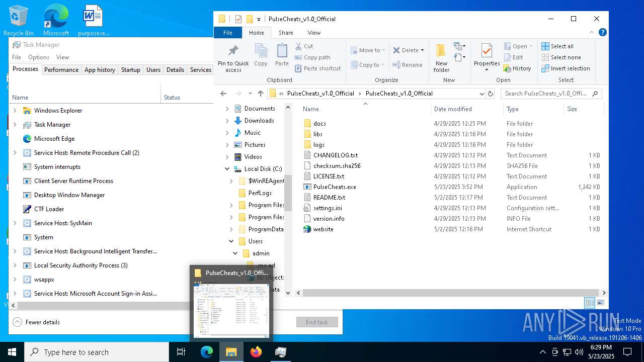644x362 pixels.
Task: Click Select none in ribbon
Action: coord(561,57)
